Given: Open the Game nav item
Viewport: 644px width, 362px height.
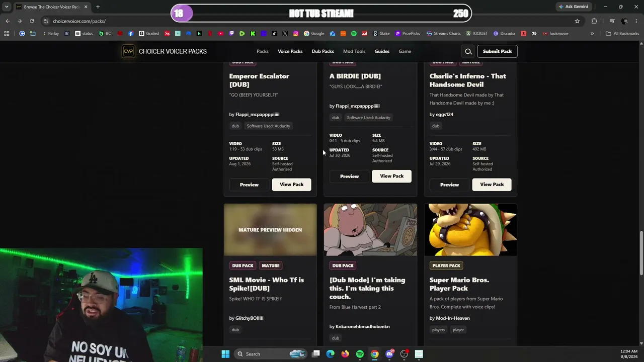Looking at the screenshot, I should pos(405,51).
